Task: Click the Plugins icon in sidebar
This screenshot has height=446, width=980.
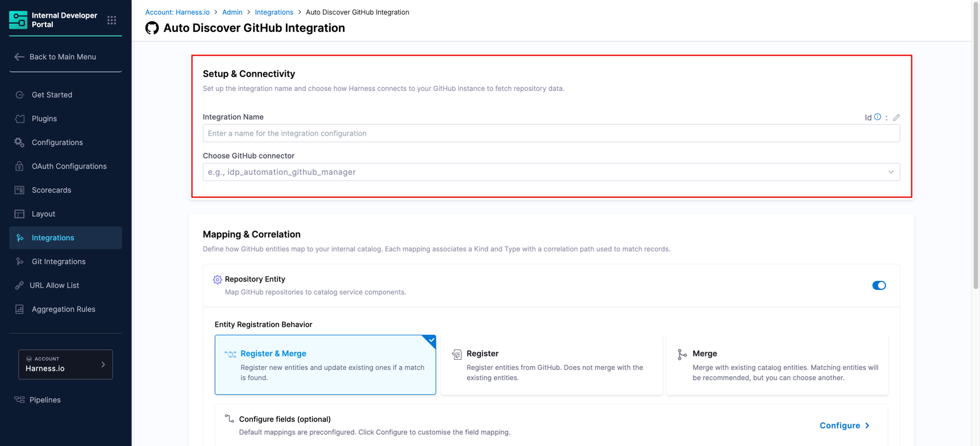Action: (x=20, y=119)
